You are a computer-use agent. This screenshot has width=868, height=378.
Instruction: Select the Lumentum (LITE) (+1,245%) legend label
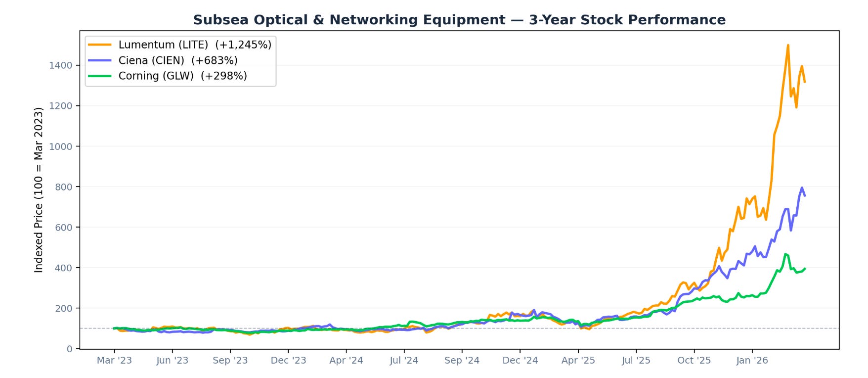pyautogui.click(x=195, y=45)
